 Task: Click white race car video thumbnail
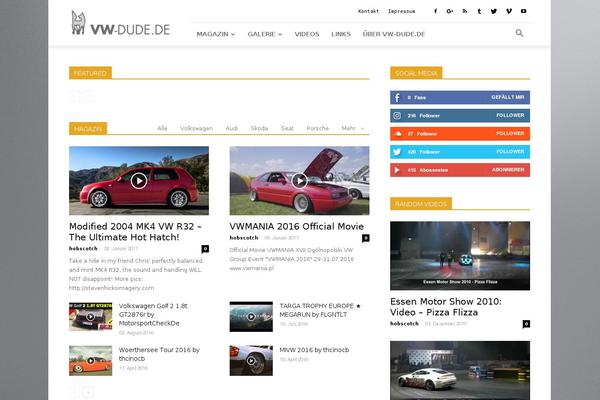[460, 371]
